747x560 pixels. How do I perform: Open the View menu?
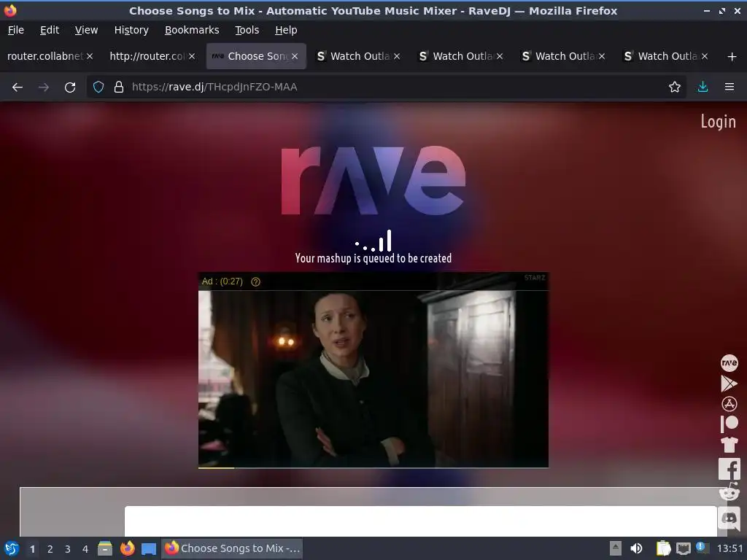86,30
